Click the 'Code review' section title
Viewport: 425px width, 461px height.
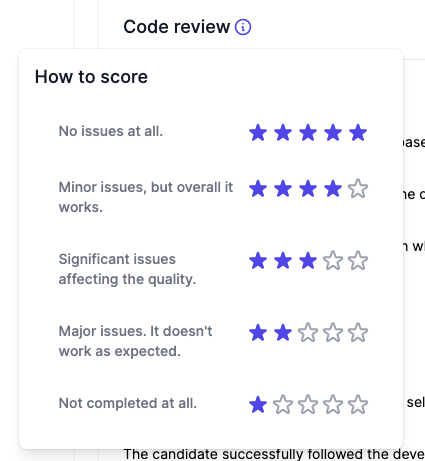pos(177,27)
